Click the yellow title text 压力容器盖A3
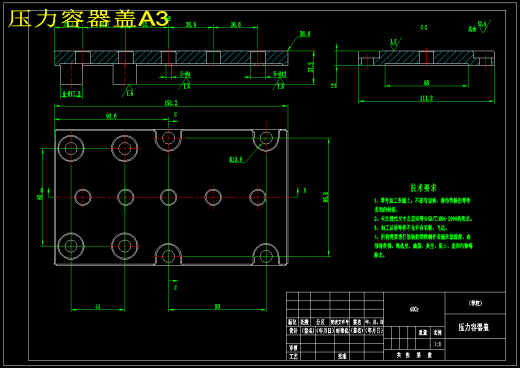The width and height of the screenshot is (520, 368). (88, 19)
